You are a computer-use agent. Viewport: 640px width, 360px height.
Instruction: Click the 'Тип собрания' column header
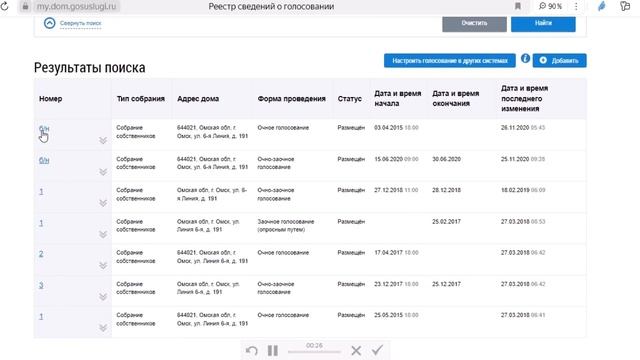coord(140,99)
